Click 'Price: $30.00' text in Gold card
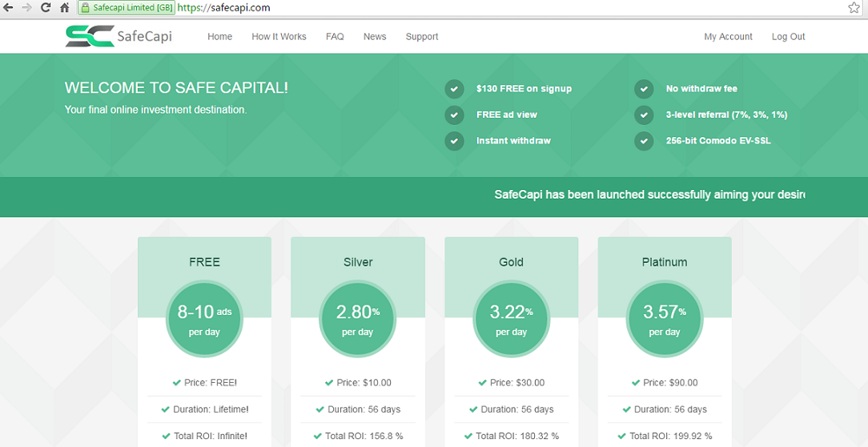Image resolution: width=868 pixels, height=447 pixels. (517, 383)
